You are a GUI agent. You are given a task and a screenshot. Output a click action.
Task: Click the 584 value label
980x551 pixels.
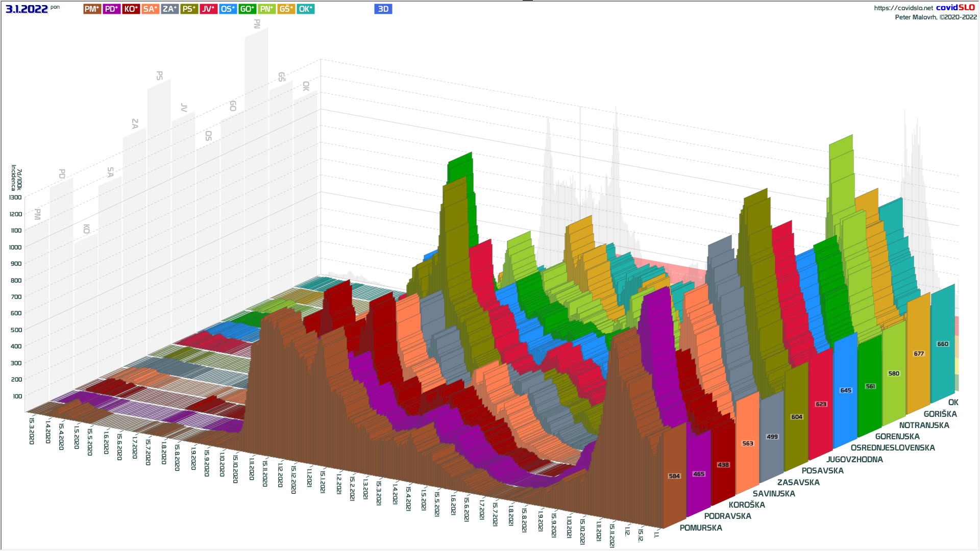click(x=674, y=476)
